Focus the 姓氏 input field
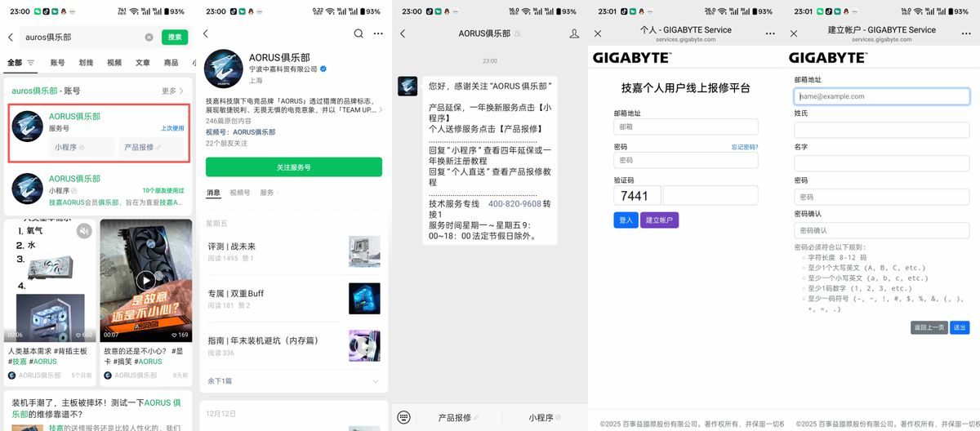This screenshot has height=431, width=980. 882,130
